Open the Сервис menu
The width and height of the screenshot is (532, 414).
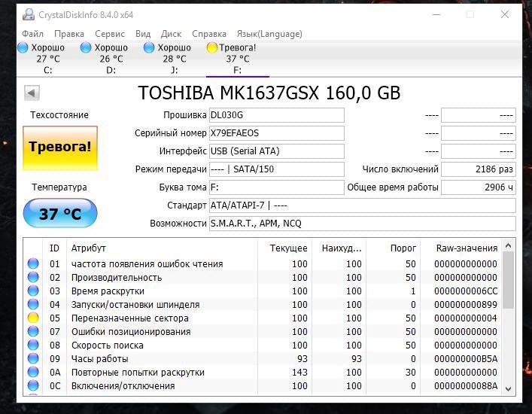coord(110,34)
